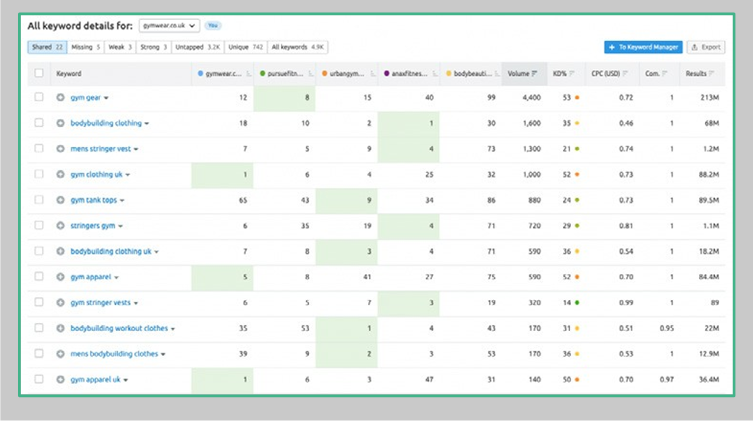Add 'gym gear' keyword using plus icon
Viewport: 755px width, 422px height.
(60, 97)
